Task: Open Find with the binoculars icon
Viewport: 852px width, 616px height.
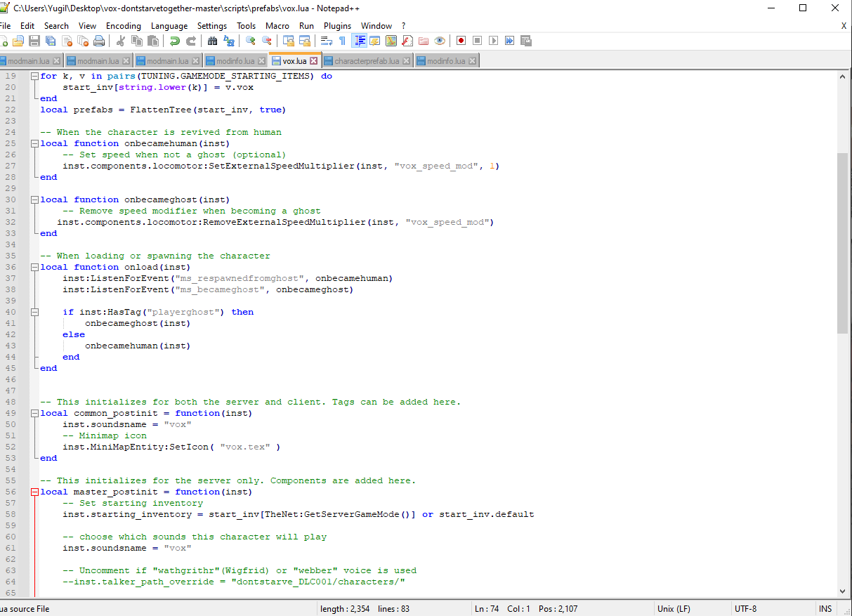Action: click(x=212, y=41)
